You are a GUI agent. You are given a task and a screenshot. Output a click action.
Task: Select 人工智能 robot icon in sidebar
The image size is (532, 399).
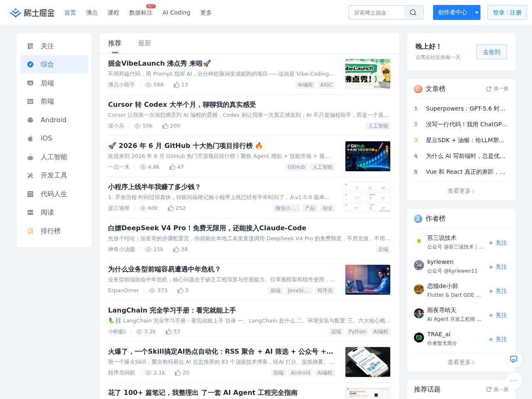click(30, 157)
